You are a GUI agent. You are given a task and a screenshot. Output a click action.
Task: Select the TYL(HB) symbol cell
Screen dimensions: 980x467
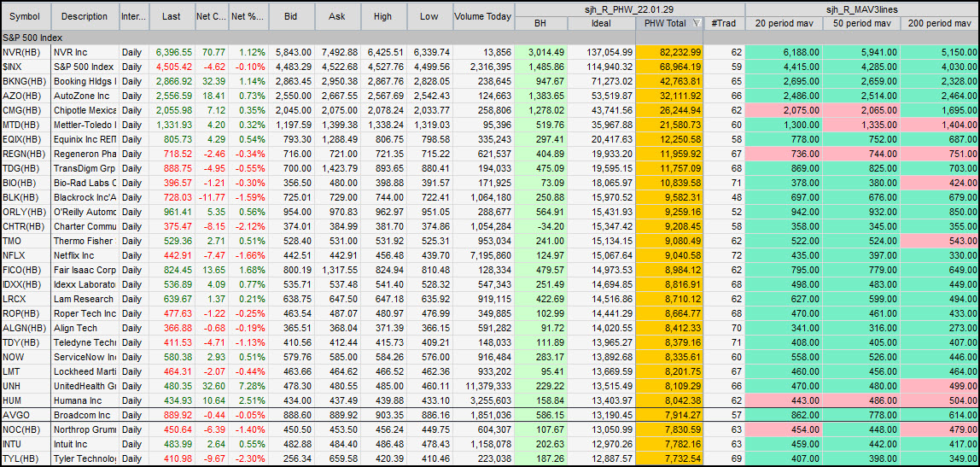click(26, 459)
